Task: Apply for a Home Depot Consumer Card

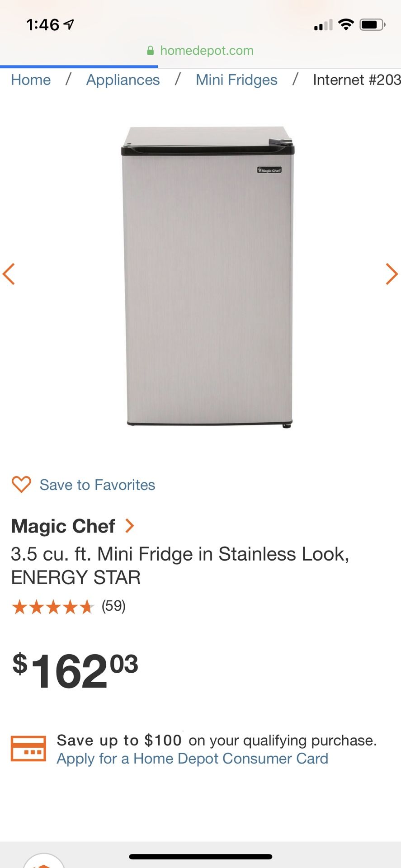Action: pyautogui.click(x=192, y=759)
